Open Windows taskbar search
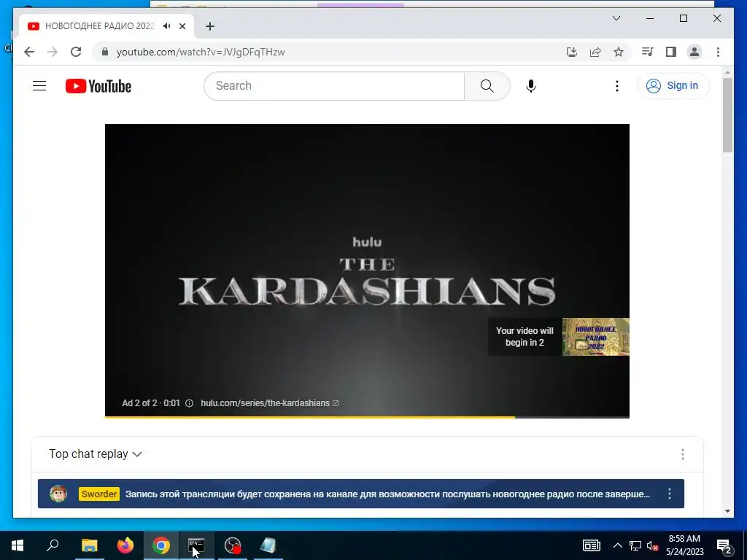 point(53,545)
